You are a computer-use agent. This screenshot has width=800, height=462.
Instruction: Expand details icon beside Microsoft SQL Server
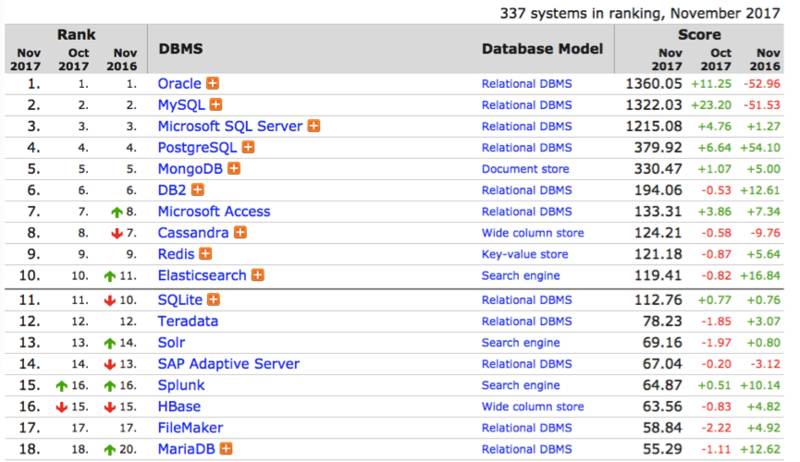(314, 126)
